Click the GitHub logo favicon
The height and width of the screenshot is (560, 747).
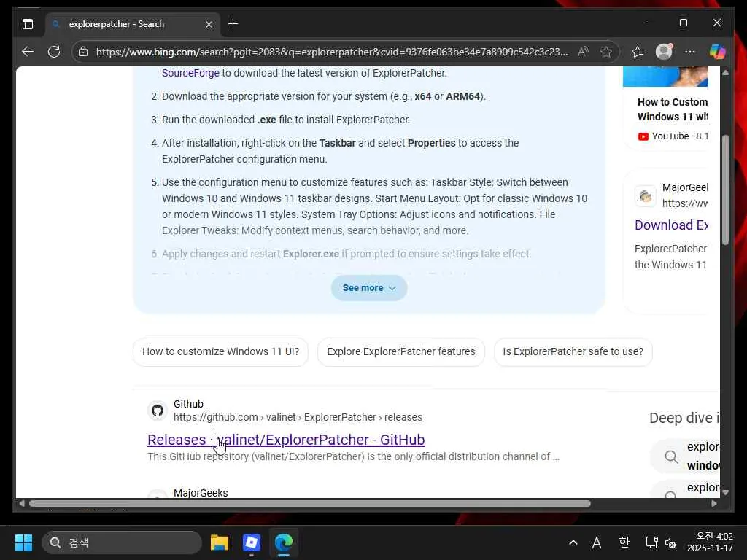click(x=158, y=411)
